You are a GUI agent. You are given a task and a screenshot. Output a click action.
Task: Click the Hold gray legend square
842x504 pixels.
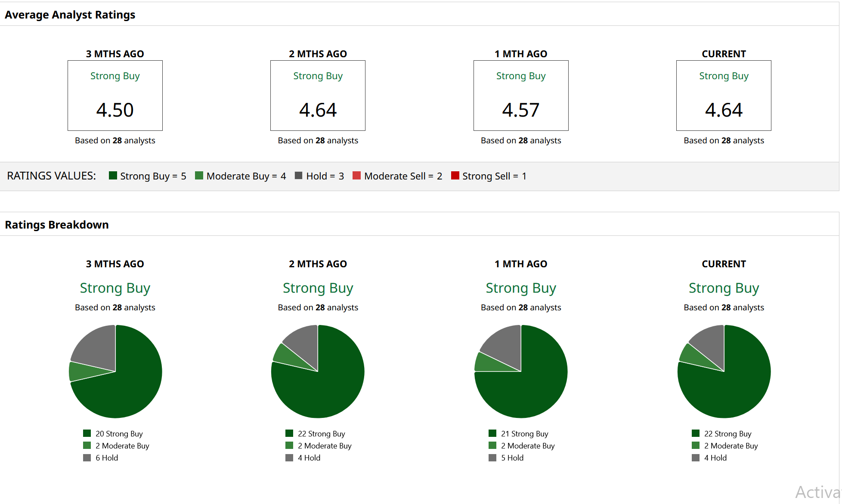coord(298,175)
